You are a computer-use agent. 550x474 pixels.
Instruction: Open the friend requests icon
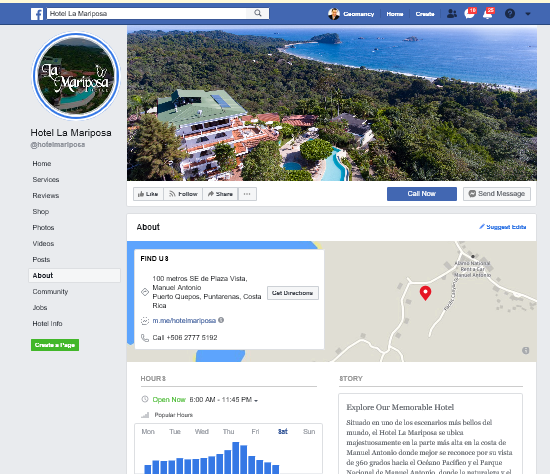point(452,14)
